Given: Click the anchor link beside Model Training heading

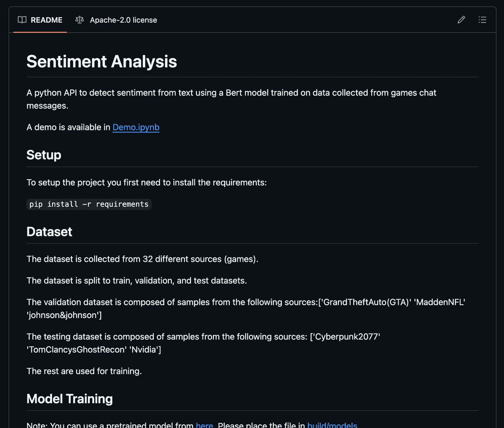Looking at the screenshot, I should pos(19,399).
